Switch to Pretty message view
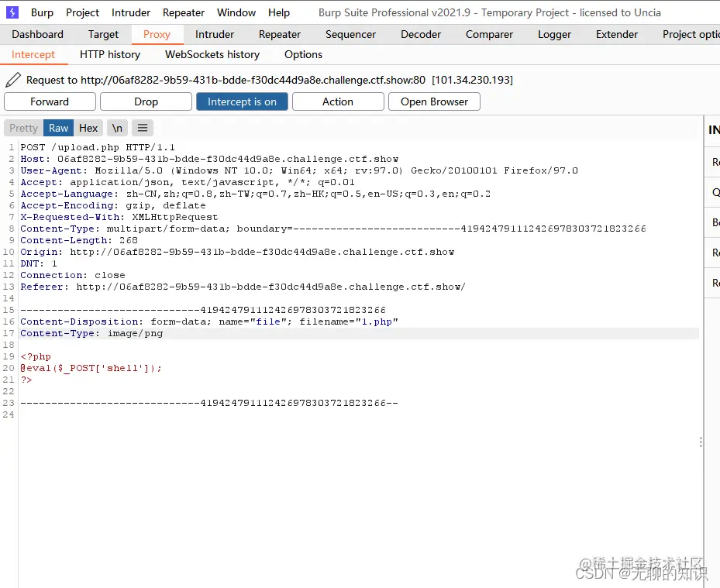Screen dimensions: 720x588 click(x=23, y=128)
